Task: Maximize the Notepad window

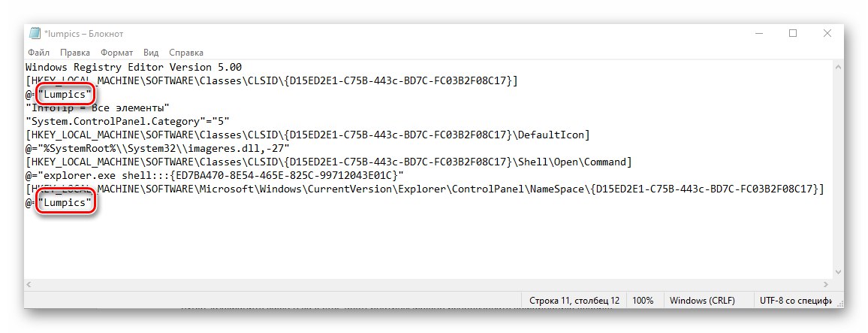Action: pos(792,34)
